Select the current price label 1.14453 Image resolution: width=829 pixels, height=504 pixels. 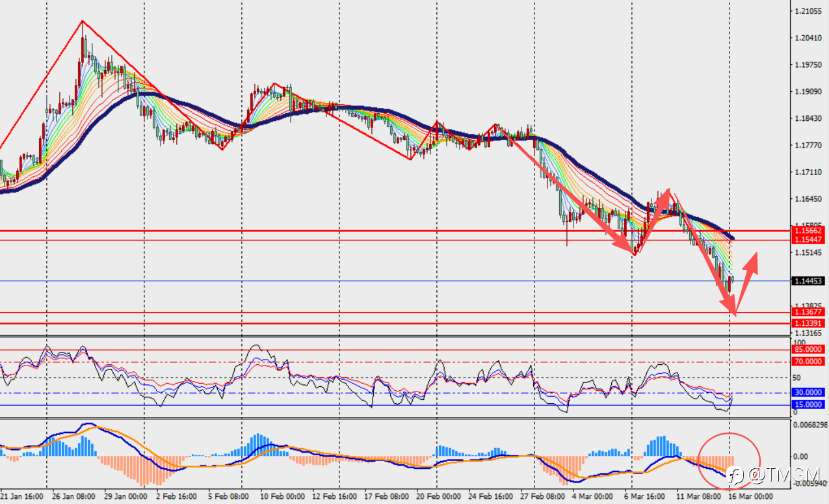(809, 281)
